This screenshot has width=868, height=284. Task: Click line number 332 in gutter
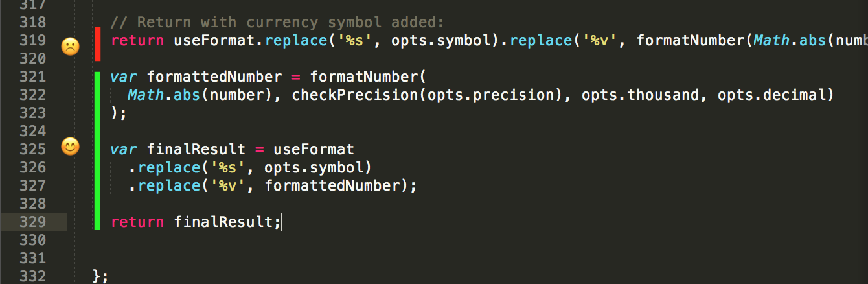pos(32,276)
